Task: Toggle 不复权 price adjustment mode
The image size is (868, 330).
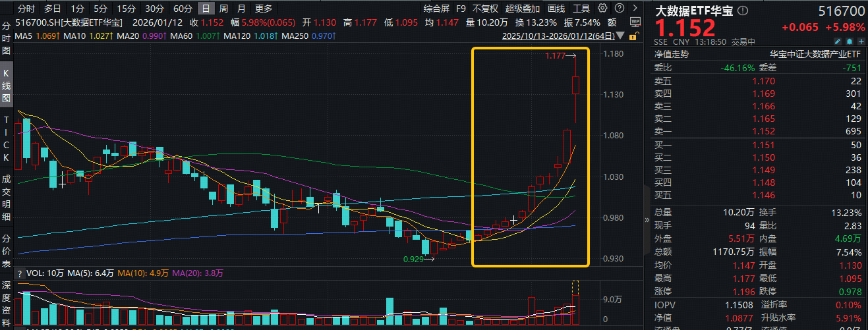Action: coord(485,9)
